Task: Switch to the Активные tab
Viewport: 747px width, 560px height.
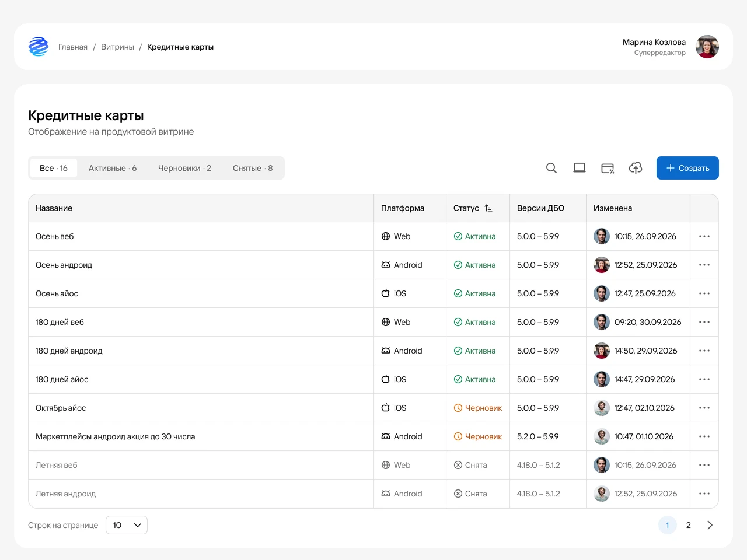Action: coord(113,168)
